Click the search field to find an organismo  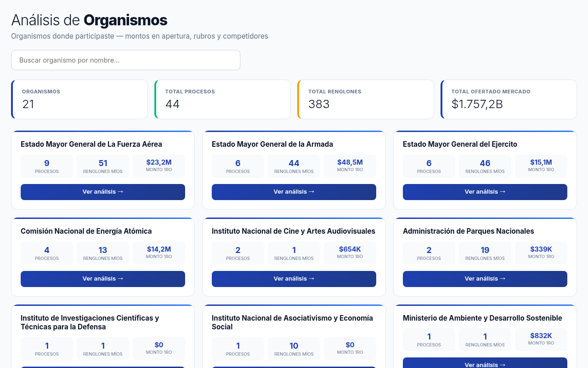point(125,60)
